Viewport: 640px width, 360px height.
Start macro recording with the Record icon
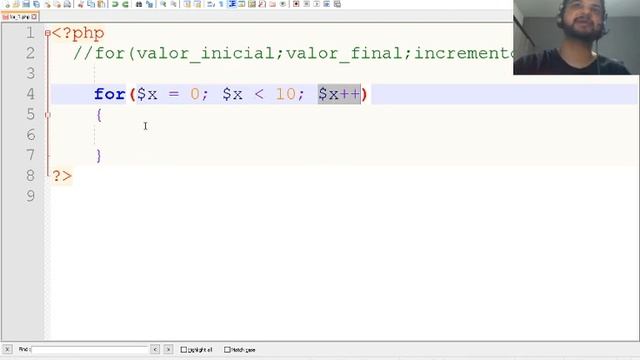point(296,4)
